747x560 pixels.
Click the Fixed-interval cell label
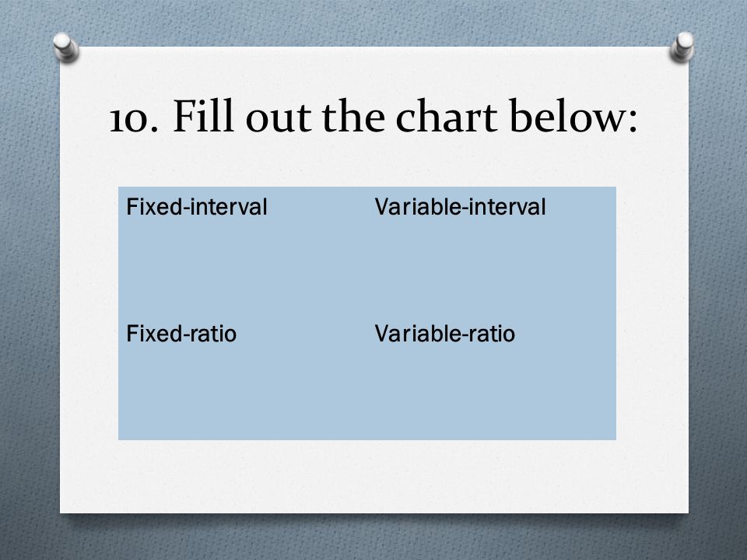(196, 207)
